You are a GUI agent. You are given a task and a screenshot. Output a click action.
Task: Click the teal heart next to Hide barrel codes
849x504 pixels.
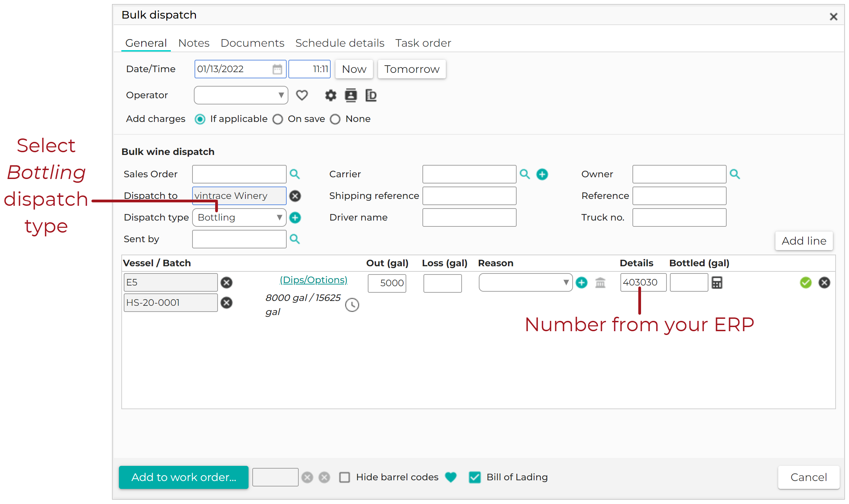tap(450, 477)
